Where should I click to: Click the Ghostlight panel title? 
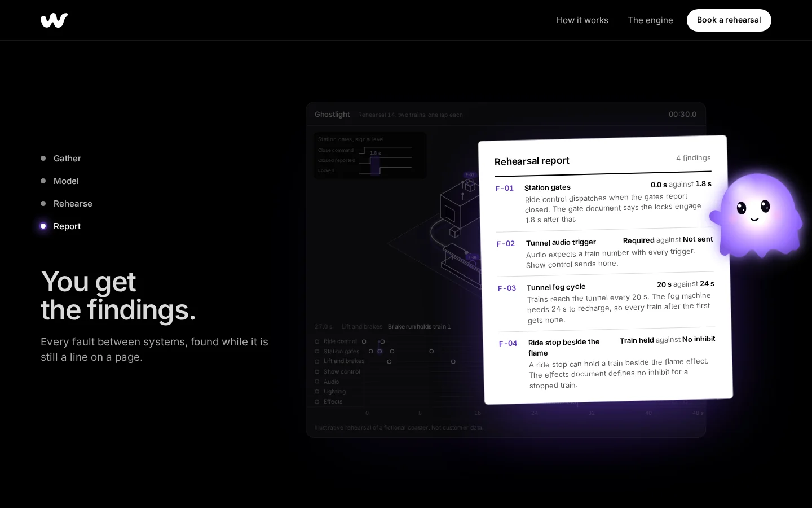[332, 115]
